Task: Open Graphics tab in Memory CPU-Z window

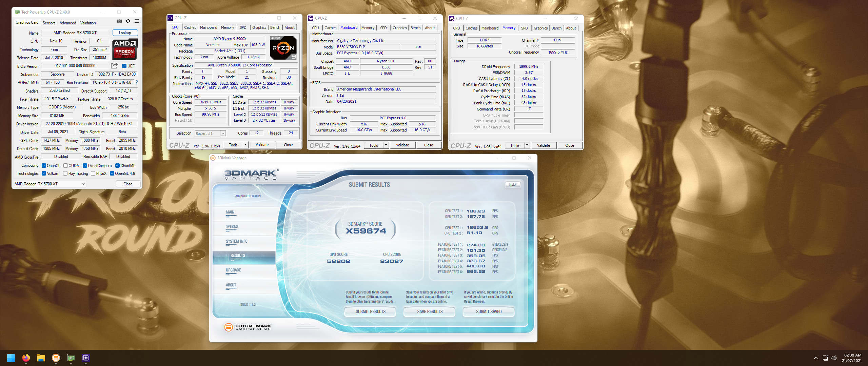Action: pos(540,28)
